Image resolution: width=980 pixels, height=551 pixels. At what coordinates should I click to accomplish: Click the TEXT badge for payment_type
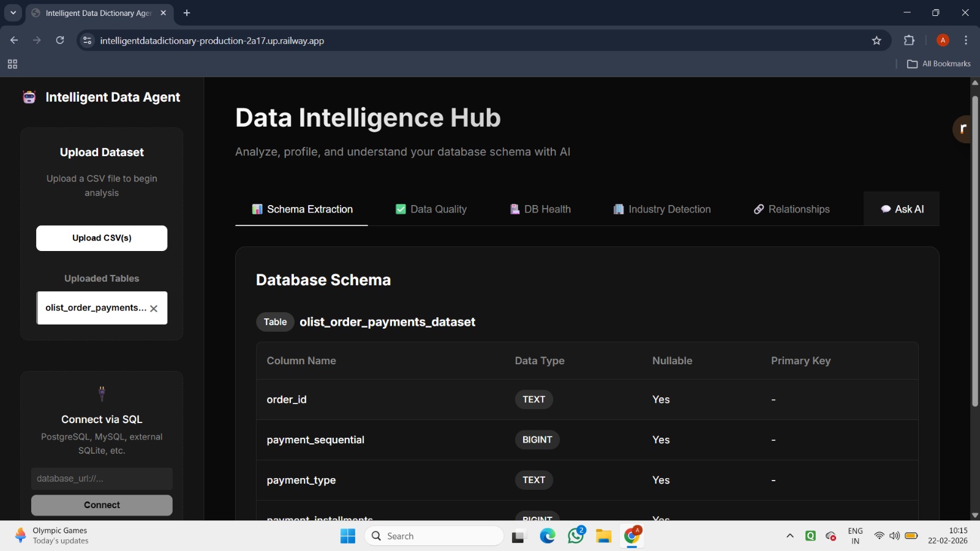[x=534, y=480]
